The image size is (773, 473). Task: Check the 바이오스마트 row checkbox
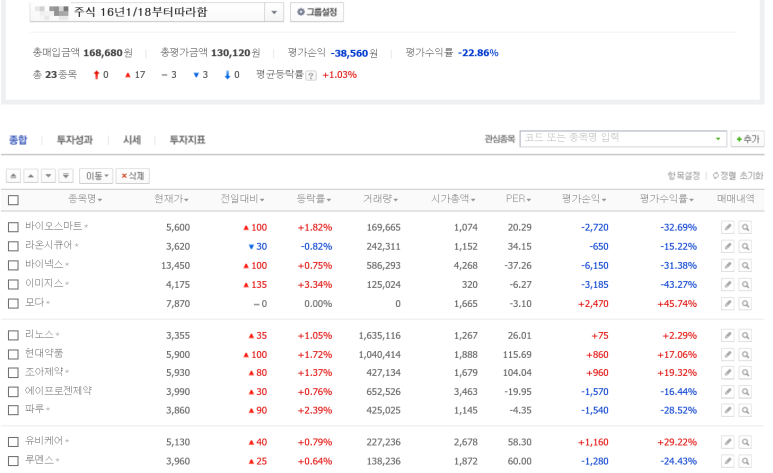point(13,227)
